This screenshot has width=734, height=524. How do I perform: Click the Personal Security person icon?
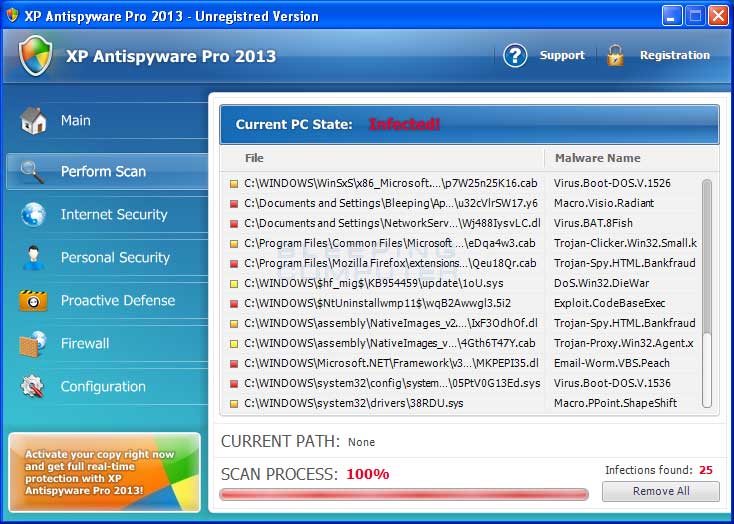[34, 258]
